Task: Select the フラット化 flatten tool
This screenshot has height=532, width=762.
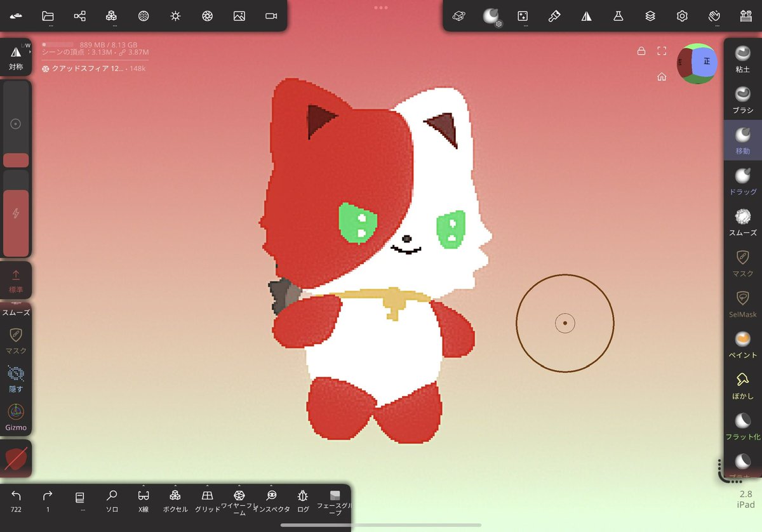Action: click(x=742, y=427)
